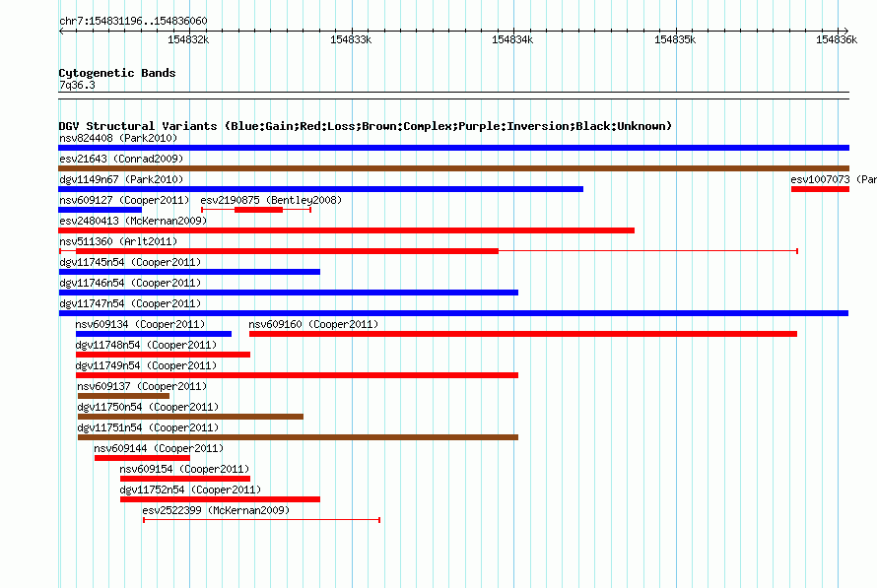The width and height of the screenshot is (877, 588).
Task: Click the right arrow of the ruler
Action: 846,31
